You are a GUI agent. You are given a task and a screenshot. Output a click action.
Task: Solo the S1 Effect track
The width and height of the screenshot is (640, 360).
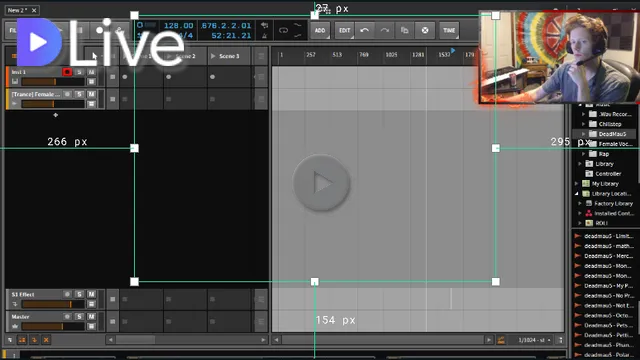tap(80, 294)
